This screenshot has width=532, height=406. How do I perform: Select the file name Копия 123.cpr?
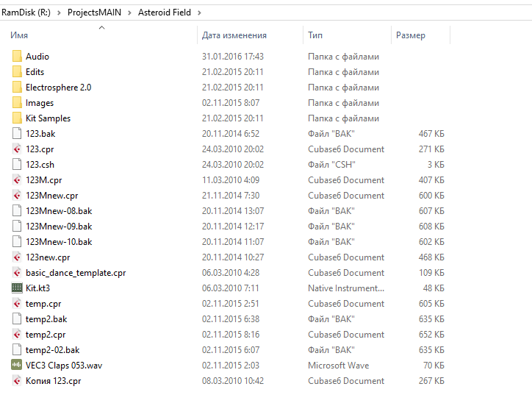(x=53, y=381)
